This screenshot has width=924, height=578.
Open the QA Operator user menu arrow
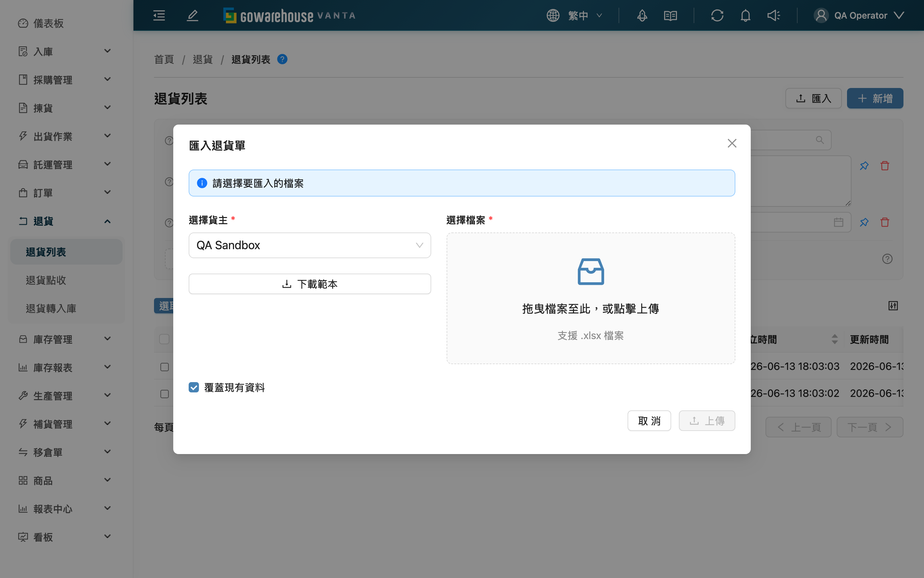899,15
